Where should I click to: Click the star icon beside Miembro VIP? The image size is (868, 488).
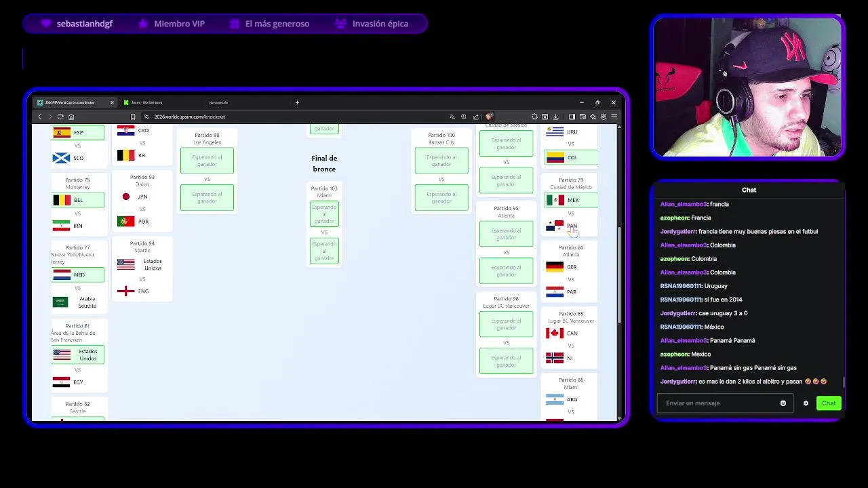click(x=143, y=24)
